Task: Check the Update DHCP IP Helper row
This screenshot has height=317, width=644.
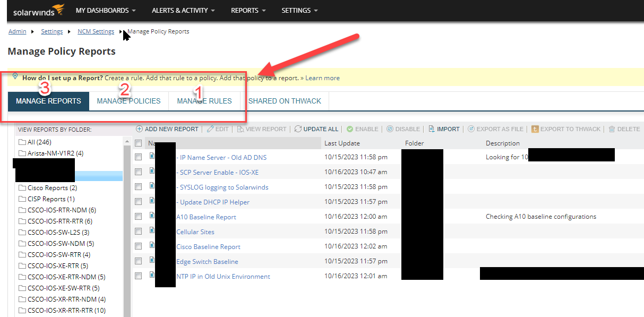Action: click(139, 202)
